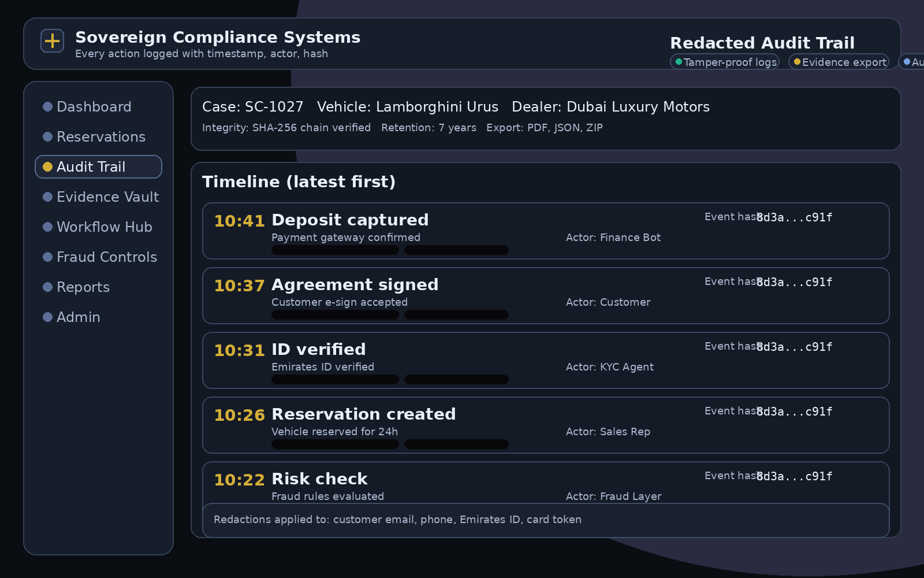
Task: Click the Dashboard sidebar dot icon
Action: pyautogui.click(x=48, y=107)
